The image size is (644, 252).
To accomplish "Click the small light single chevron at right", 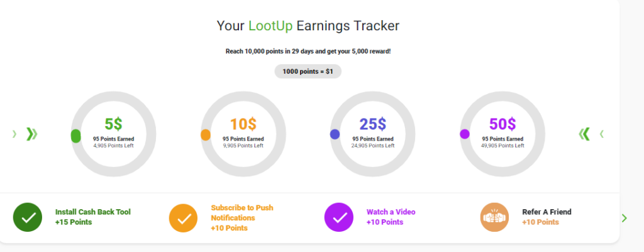I will point(602,134).
